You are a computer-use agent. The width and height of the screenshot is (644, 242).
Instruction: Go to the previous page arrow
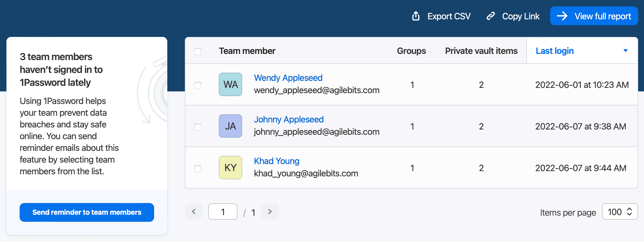point(194,212)
